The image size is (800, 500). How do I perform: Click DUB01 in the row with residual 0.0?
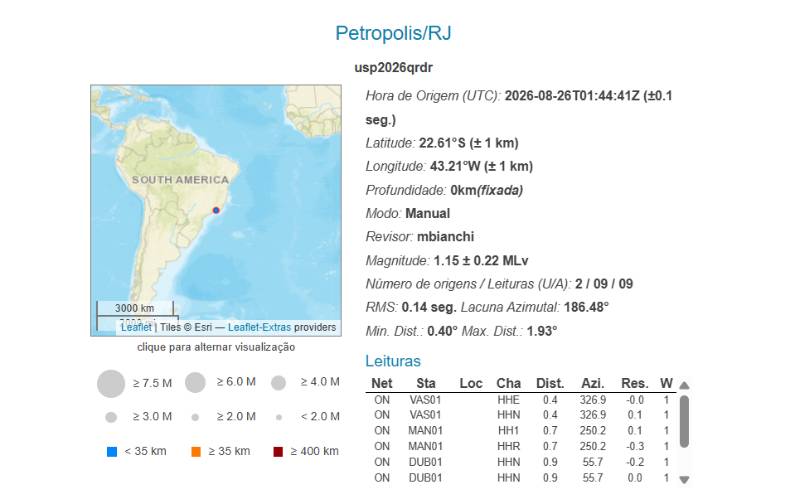click(426, 478)
